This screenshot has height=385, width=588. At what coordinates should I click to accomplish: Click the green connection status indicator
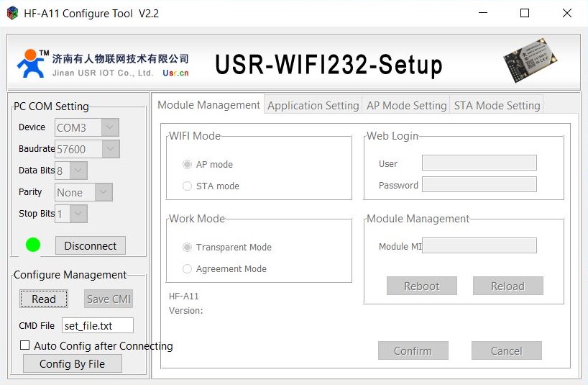pos(33,245)
